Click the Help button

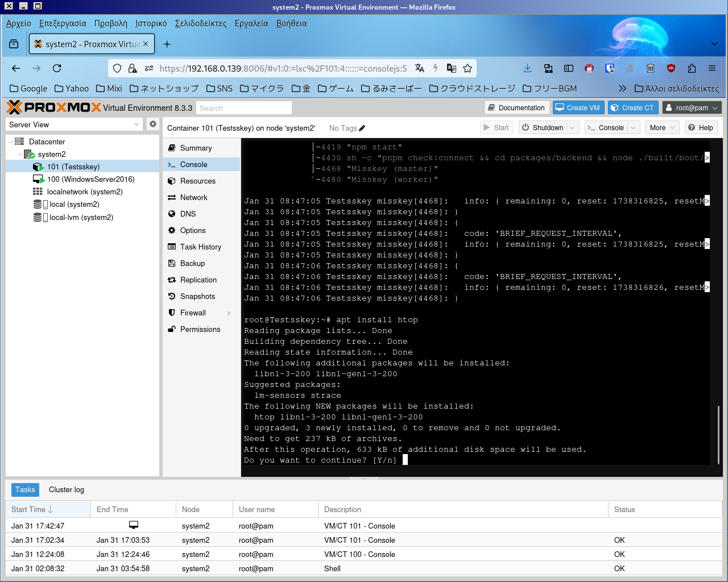[701, 128]
